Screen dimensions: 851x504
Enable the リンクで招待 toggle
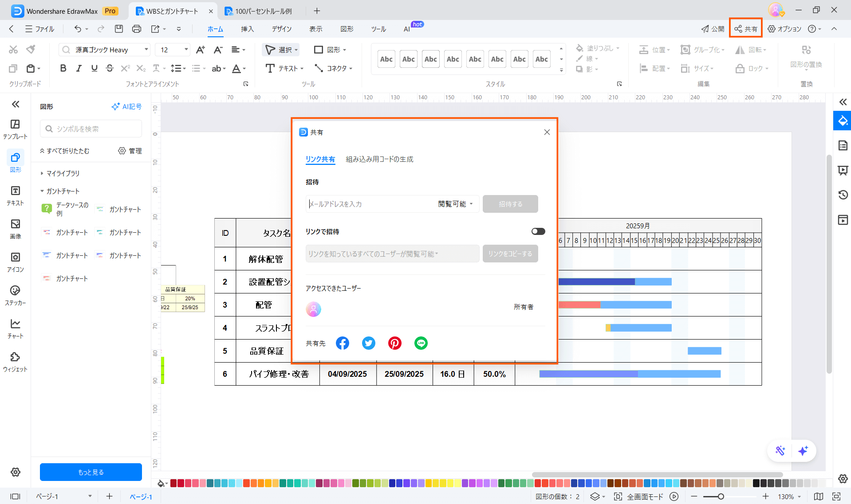(538, 231)
